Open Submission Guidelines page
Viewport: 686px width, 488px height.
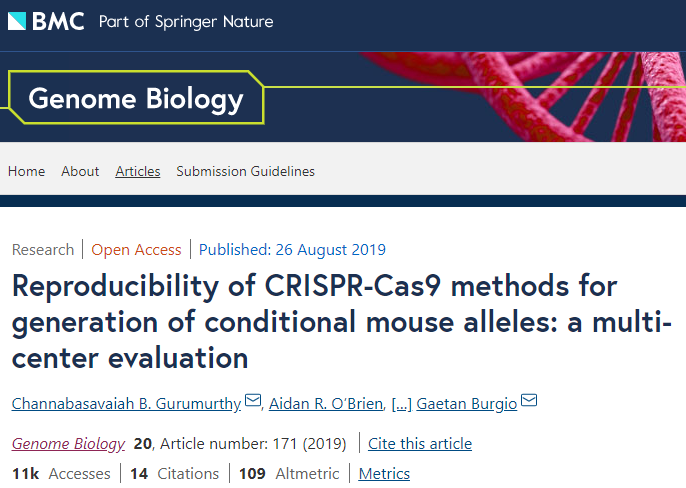pyautogui.click(x=245, y=171)
